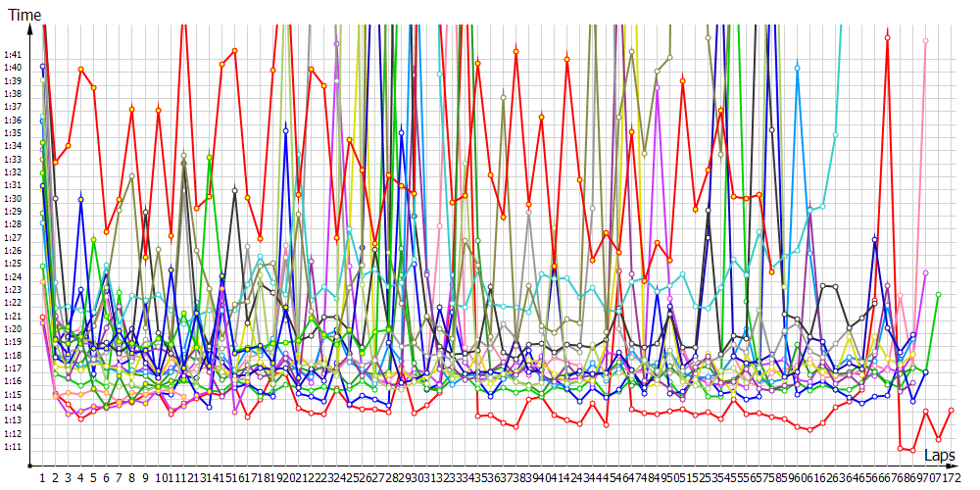Viewport: 980px width, 490px height.
Task: Select the 1:11 label on the time axis
Action: pos(13,447)
